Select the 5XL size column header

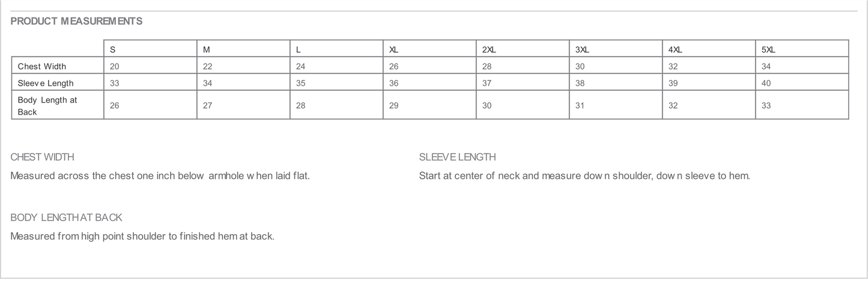(768, 50)
